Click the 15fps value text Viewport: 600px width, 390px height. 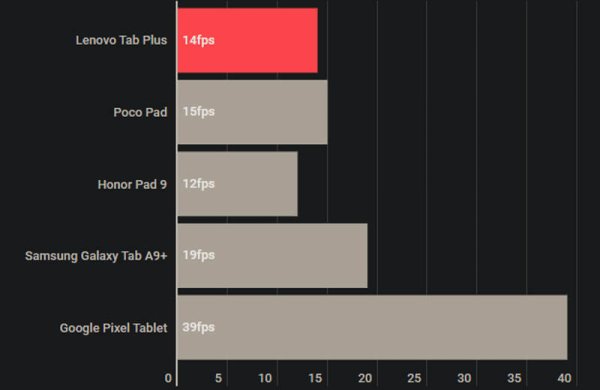198,112
